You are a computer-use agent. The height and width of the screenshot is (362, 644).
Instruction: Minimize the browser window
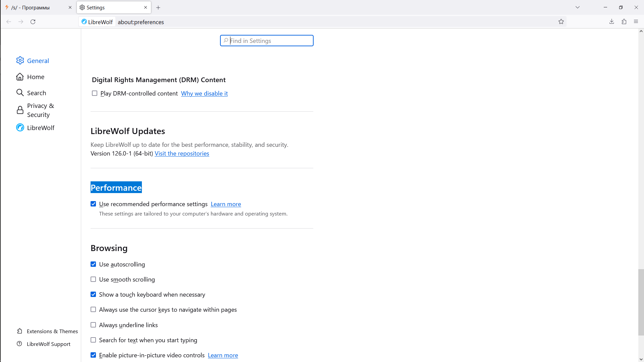click(x=605, y=7)
